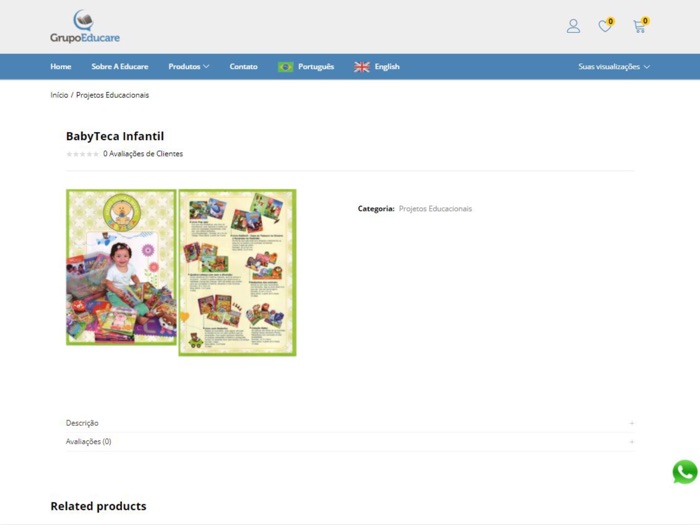Viewport: 700px width, 525px height.
Task: Switch language to English
Action: click(x=387, y=67)
